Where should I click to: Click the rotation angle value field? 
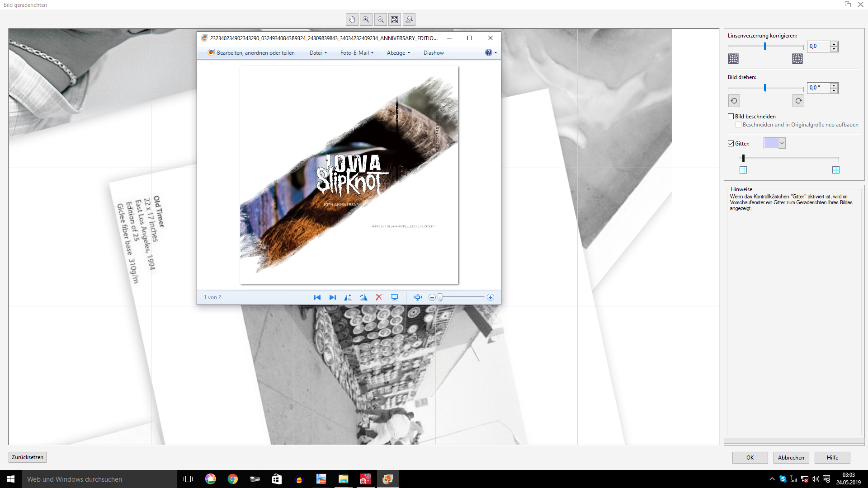coord(819,88)
